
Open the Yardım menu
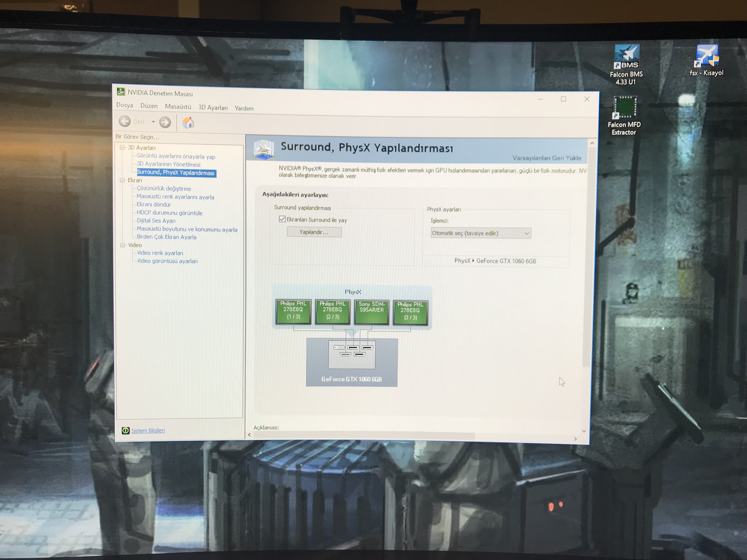click(x=244, y=108)
